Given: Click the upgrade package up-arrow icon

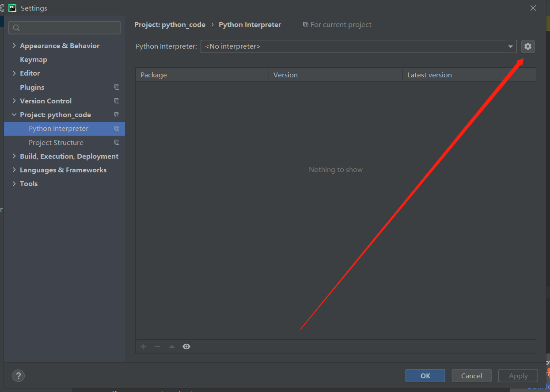Looking at the screenshot, I should click(x=172, y=346).
